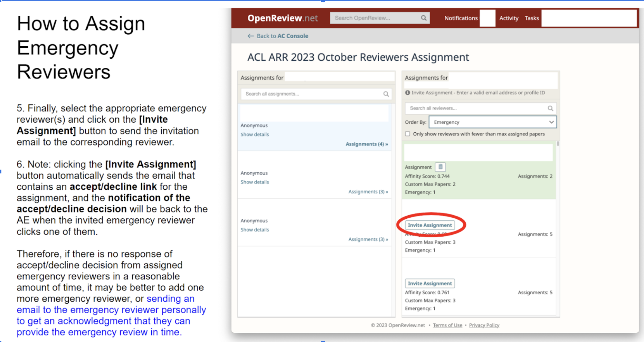Open the Activity page
The height and width of the screenshot is (342, 644).
509,18
